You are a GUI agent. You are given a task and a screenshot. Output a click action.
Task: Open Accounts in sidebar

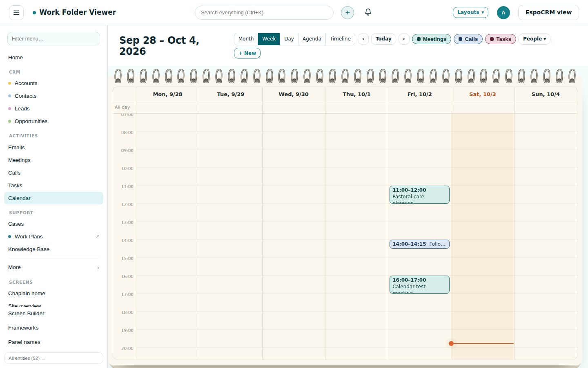tap(53, 83)
